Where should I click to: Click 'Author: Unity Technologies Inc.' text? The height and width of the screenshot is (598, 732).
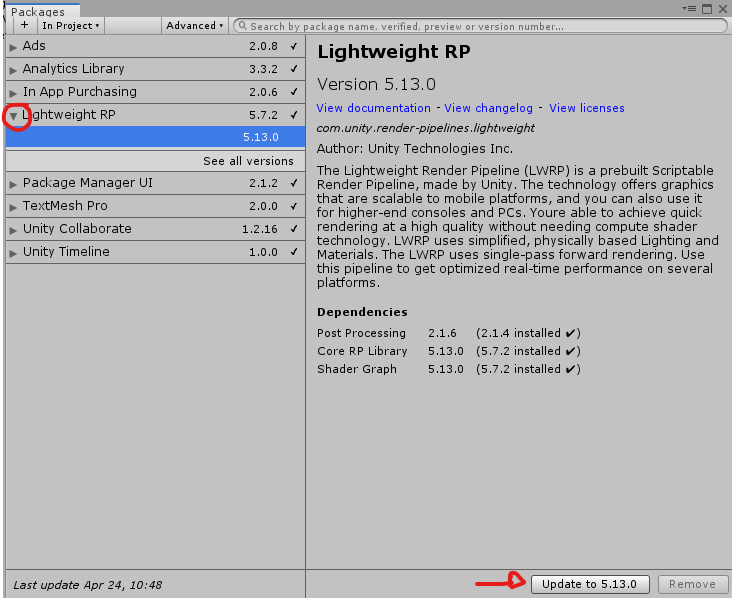[415, 149]
